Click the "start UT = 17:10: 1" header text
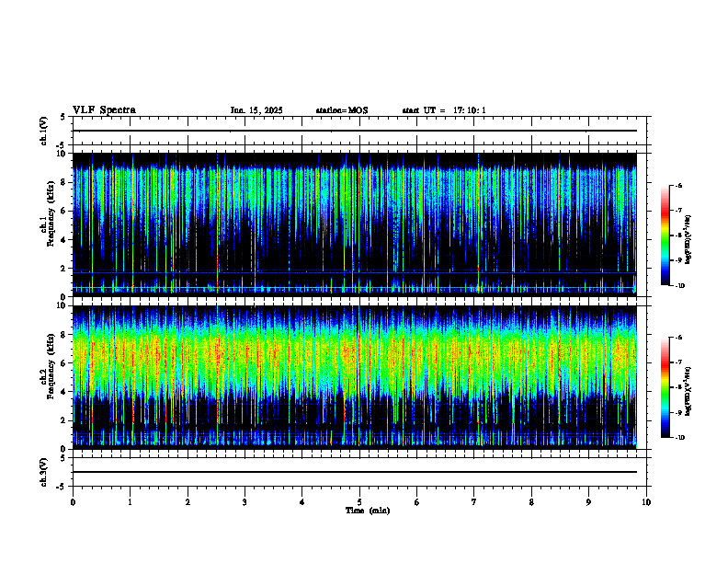Screen dimensions: 728x563 point(444,110)
